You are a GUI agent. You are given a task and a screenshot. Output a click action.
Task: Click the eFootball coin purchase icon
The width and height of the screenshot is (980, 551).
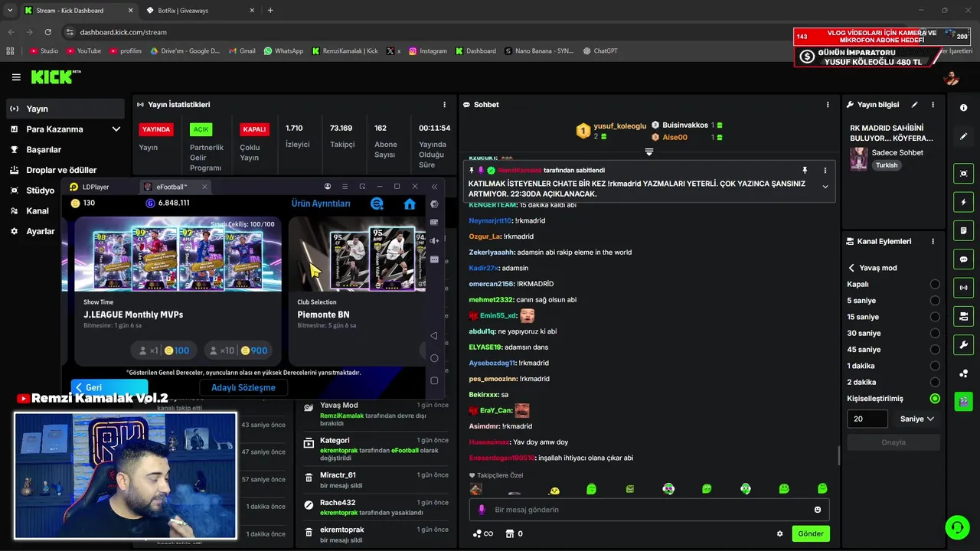coord(377,204)
